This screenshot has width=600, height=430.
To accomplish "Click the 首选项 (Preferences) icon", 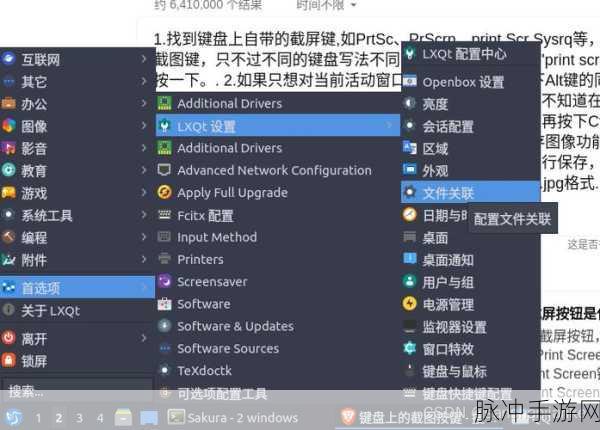I will click(x=8, y=287).
